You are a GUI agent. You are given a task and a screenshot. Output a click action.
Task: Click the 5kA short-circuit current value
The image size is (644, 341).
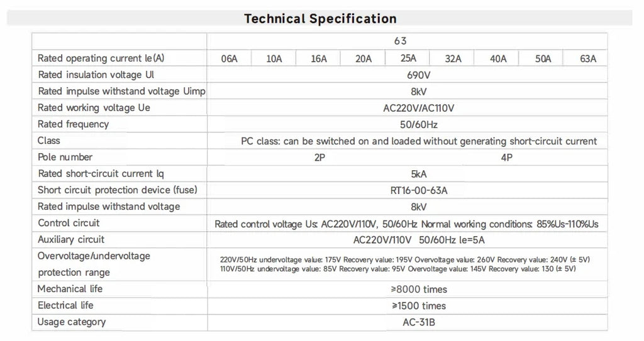tap(418, 174)
